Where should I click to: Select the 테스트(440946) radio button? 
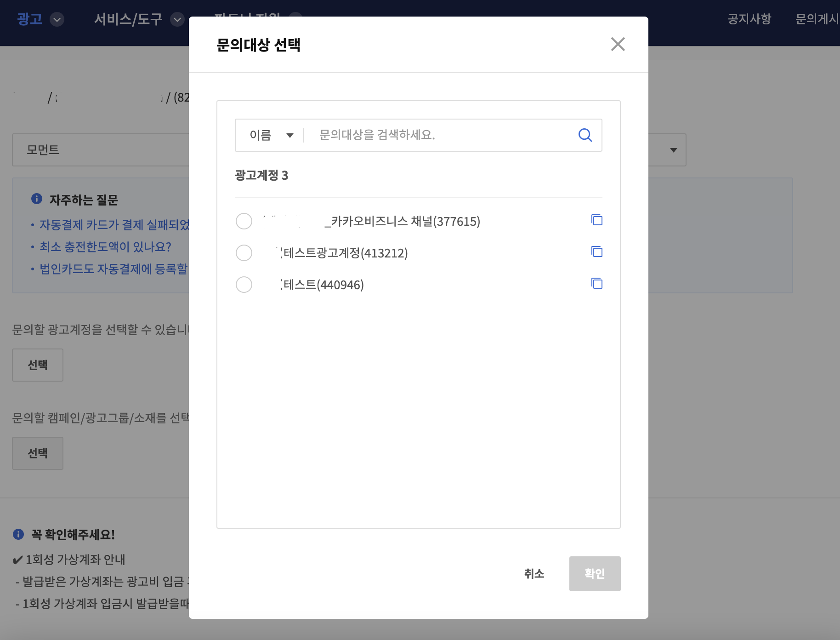tap(244, 285)
